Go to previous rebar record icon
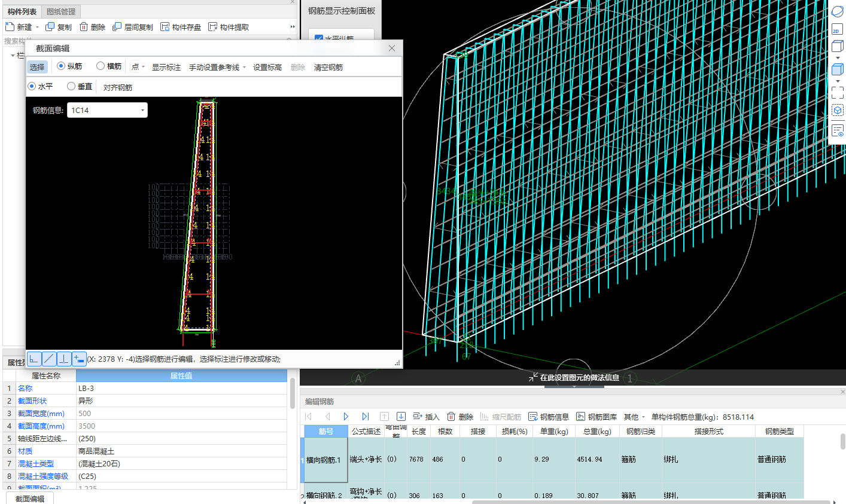 tap(327, 417)
